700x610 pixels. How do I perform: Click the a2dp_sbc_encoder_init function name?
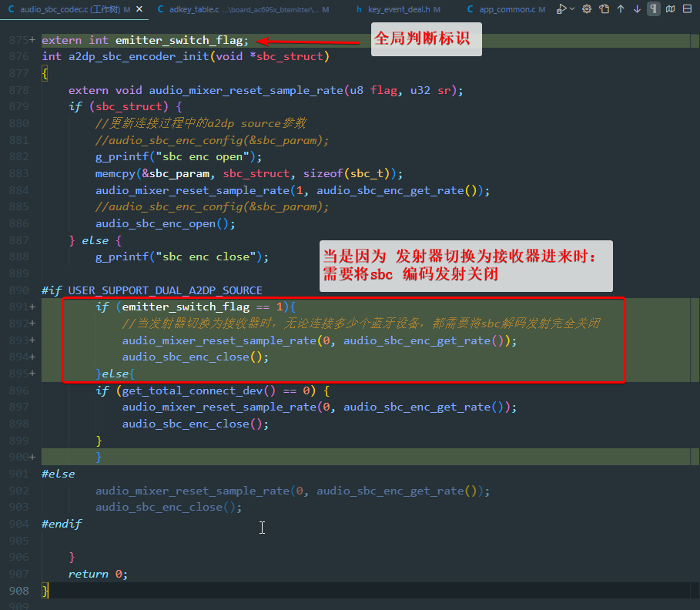click(139, 57)
